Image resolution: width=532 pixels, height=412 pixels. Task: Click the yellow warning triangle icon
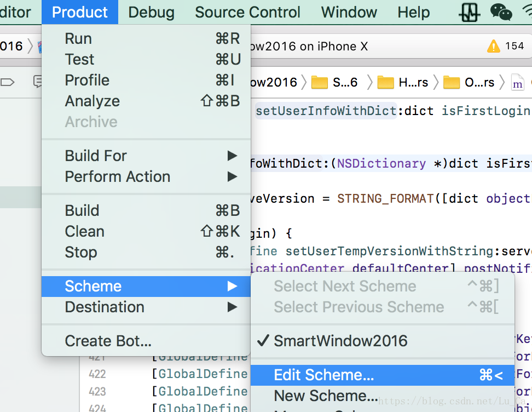[x=494, y=46]
